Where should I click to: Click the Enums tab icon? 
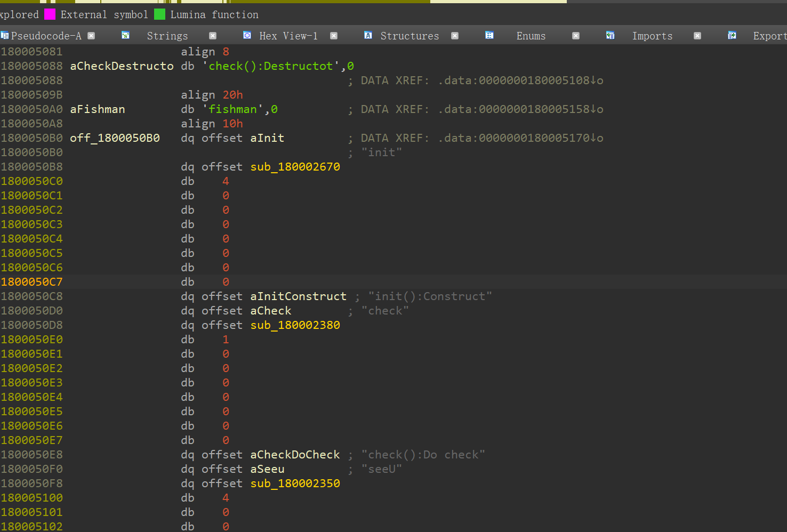point(489,36)
